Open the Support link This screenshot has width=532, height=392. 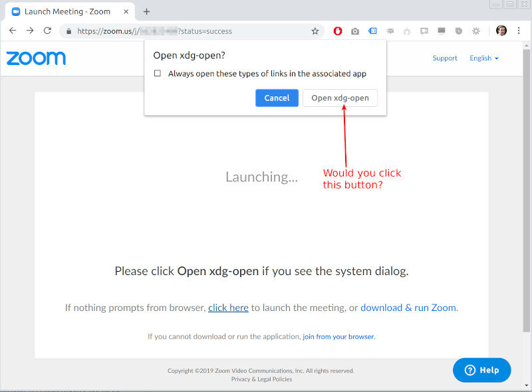445,58
